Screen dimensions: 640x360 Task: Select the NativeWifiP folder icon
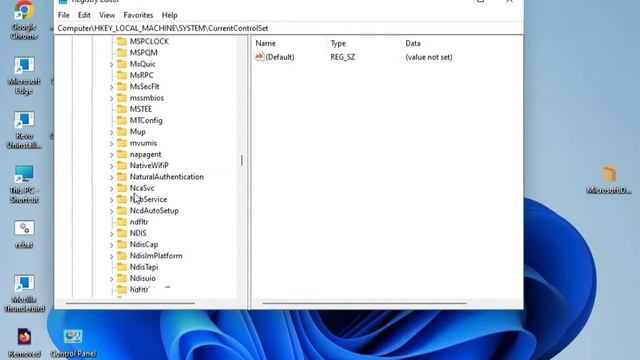[x=122, y=165]
